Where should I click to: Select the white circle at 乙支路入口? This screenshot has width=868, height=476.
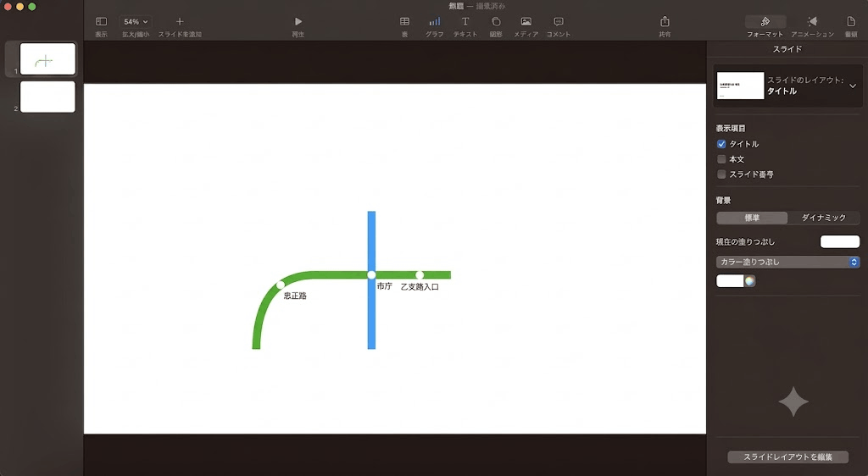420,274
